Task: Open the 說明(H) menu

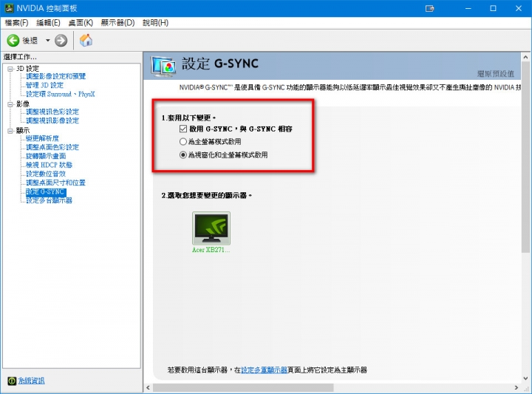Action: [x=155, y=23]
